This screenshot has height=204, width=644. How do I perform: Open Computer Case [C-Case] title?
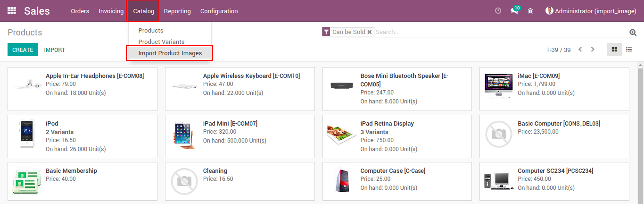tap(393, 170)
